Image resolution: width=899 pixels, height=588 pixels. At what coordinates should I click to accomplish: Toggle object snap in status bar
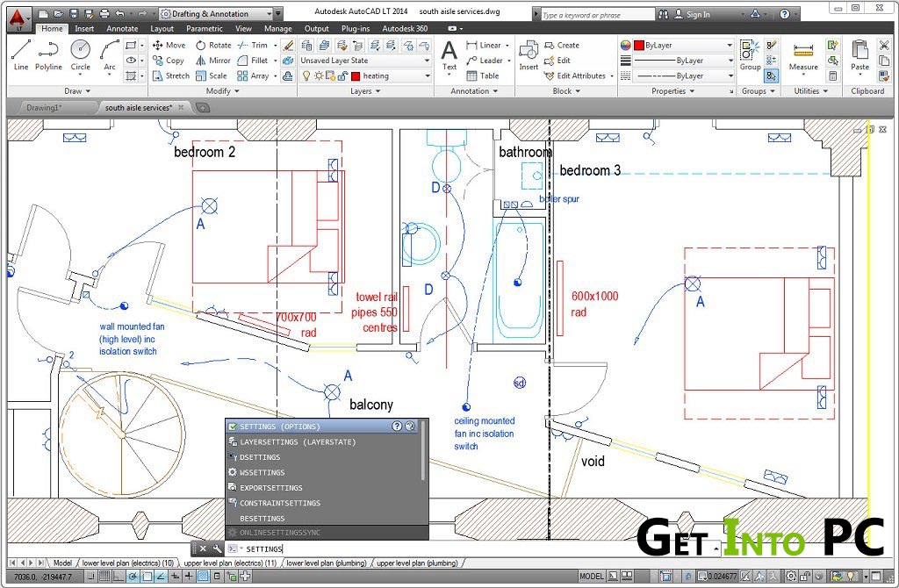tap(147, 576)
